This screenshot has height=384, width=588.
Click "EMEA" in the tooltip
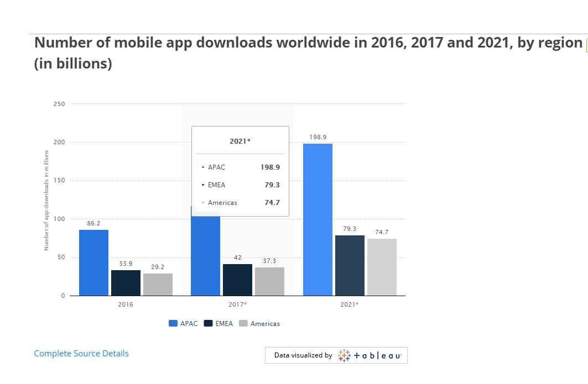216,185
